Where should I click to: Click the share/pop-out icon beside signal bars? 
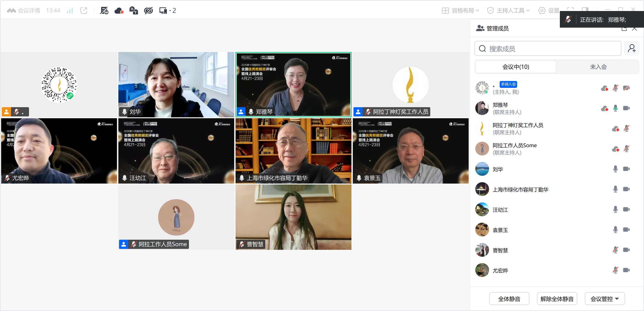84,11
